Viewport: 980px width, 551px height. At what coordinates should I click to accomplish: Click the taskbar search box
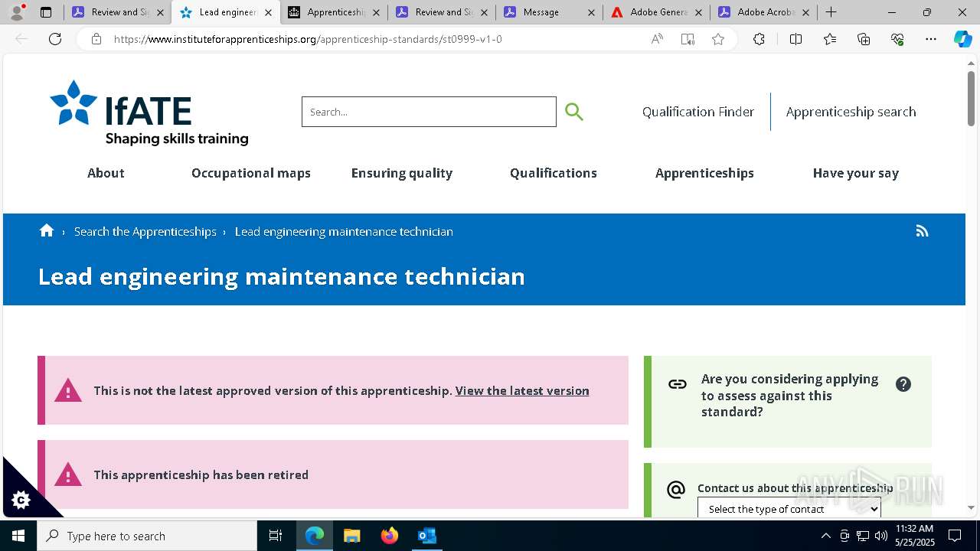[147, 536]
